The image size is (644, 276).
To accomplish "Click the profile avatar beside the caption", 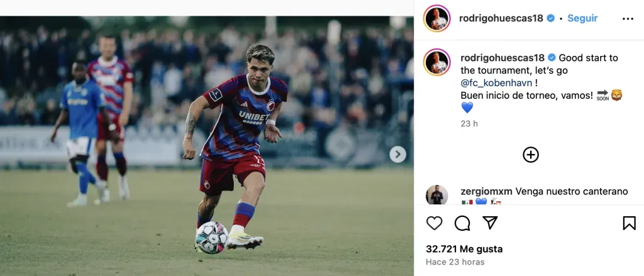I will tap(436, 62).
